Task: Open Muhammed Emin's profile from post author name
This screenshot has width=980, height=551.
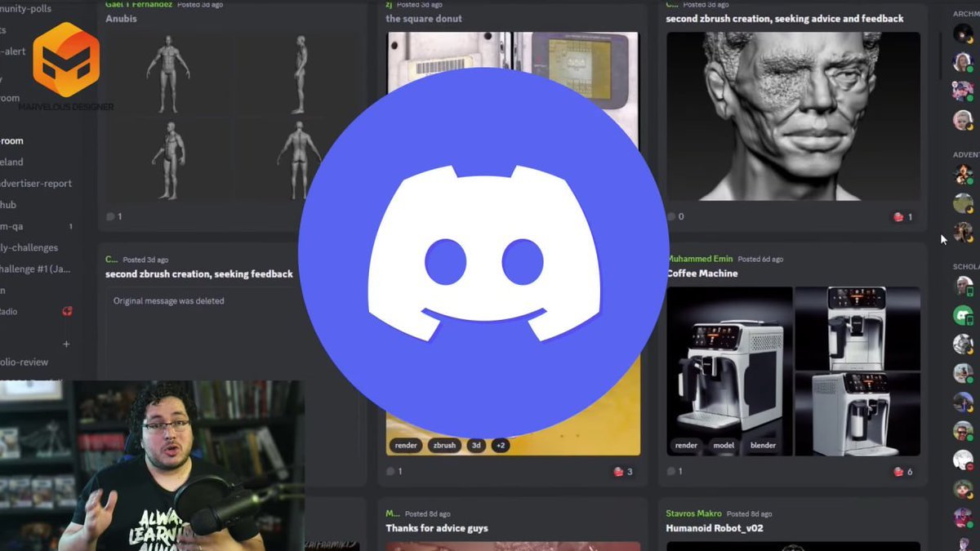Action: click(700, 259)
